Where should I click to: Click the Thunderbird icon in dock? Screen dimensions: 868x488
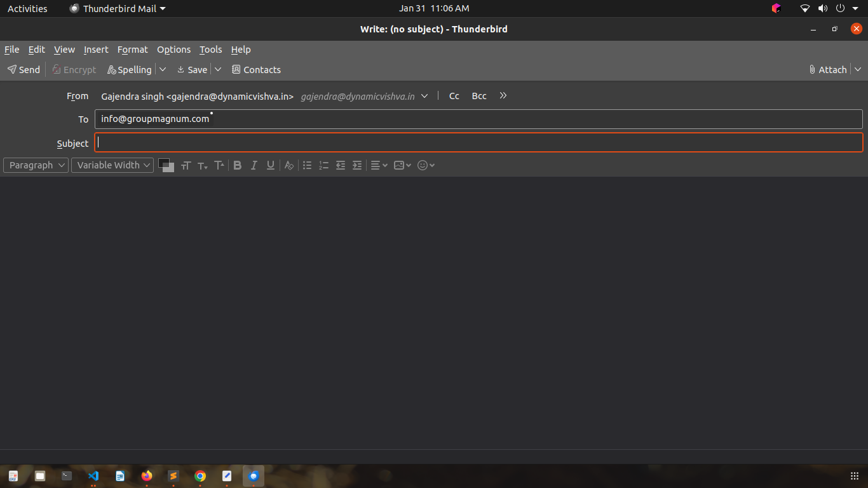coord(254,476)
